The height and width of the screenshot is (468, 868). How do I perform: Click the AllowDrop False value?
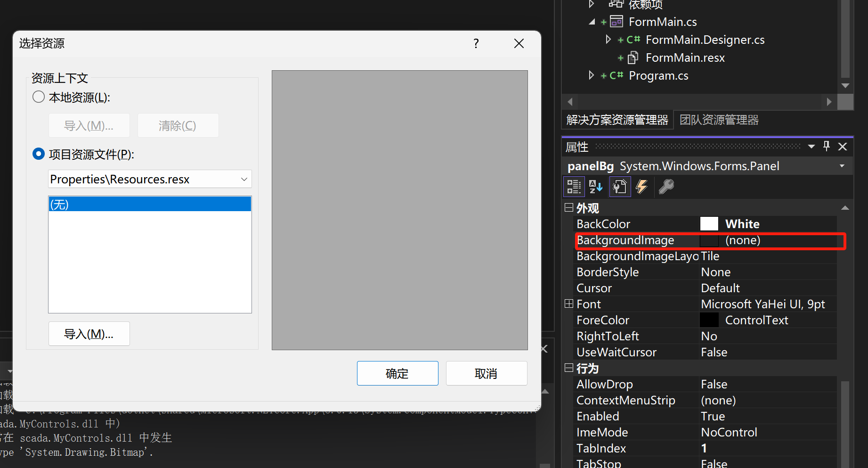click(714, 384)
